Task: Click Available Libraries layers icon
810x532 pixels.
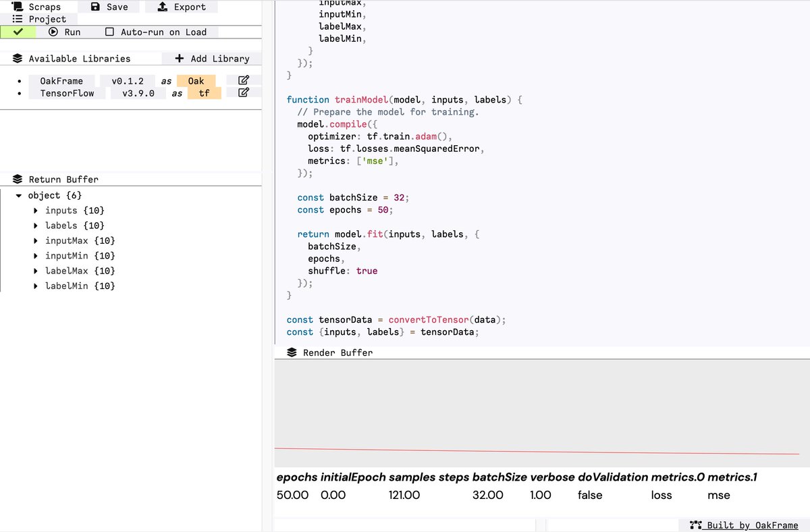Action: [x=18, y=59]
